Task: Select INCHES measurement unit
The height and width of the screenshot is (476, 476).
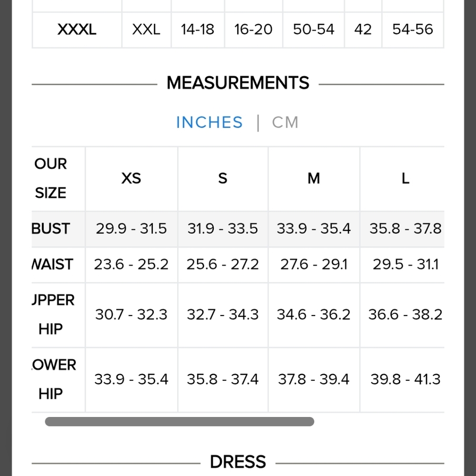Action: (209, 123)
